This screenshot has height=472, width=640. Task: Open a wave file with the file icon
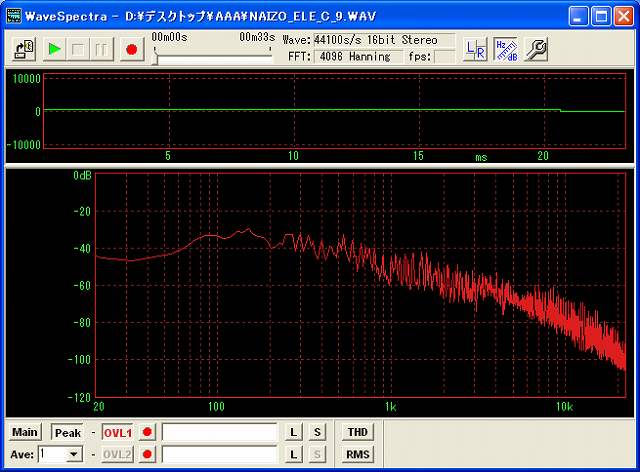click(24, 49)
